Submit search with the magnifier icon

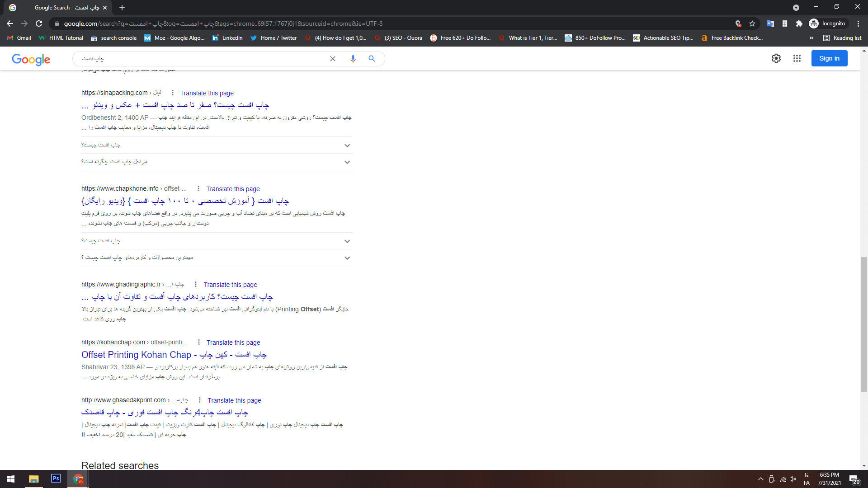click(x=372, y=59)
